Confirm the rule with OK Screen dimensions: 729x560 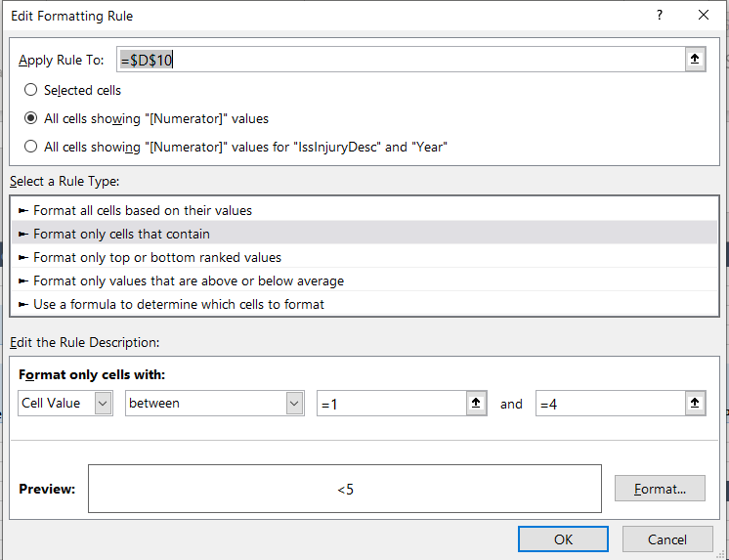coord(563,539)
